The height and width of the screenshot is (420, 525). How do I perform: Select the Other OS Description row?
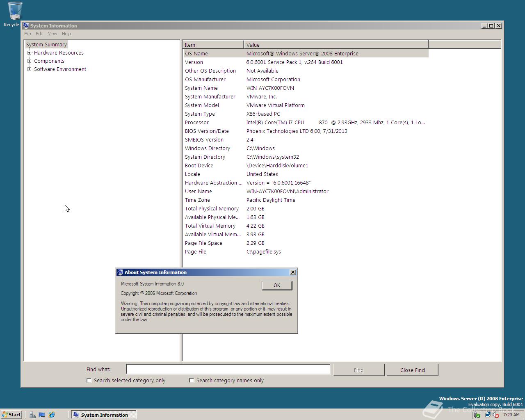point(306,71)
